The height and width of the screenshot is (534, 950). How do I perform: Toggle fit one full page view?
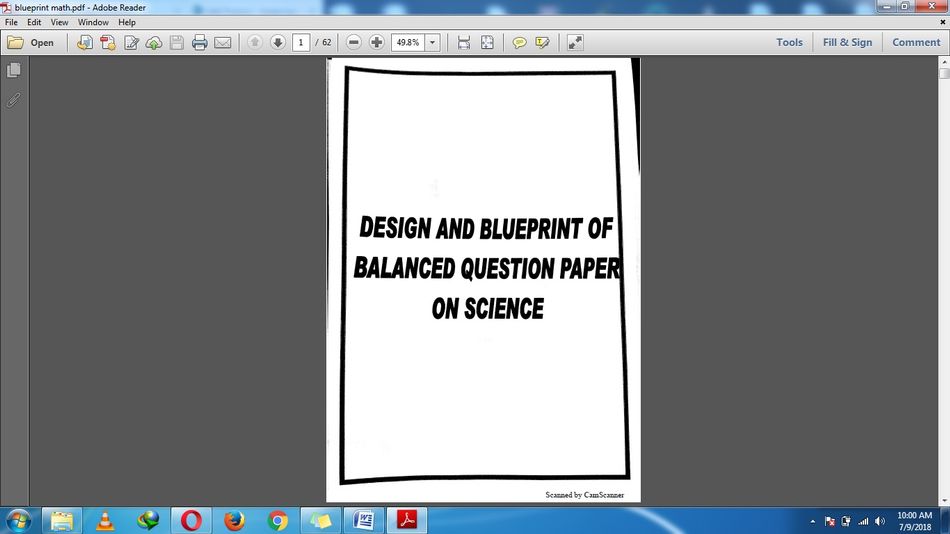[x=487, y=43]
